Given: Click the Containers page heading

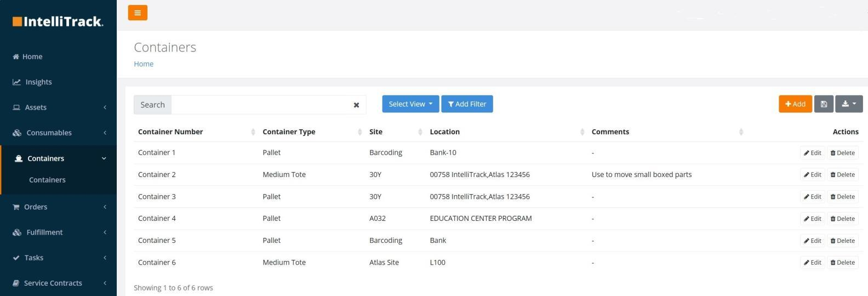Looking at the screenshot, I should (x=165, y=47).
